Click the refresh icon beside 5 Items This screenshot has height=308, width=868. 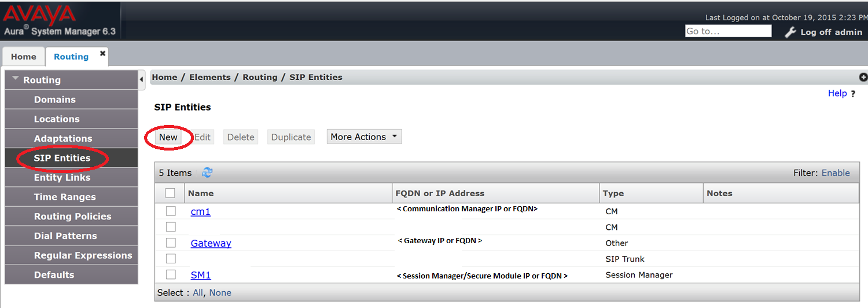point(207,173)
